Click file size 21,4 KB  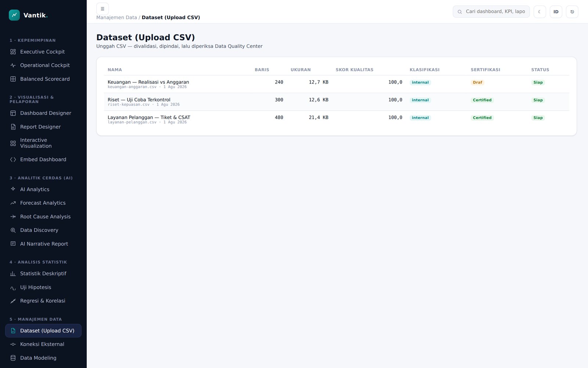[x=319, y=118]
